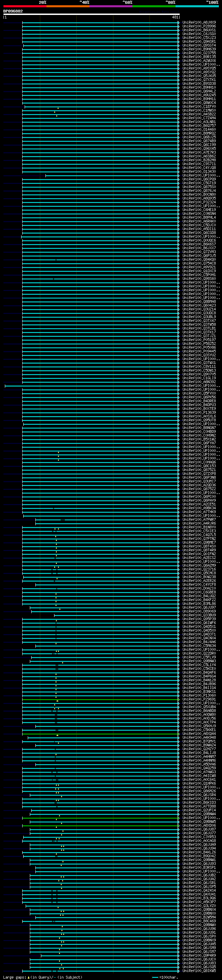Select the UniRef100_B8NGN7 label
222x980 pixels.
coord(199,428)
